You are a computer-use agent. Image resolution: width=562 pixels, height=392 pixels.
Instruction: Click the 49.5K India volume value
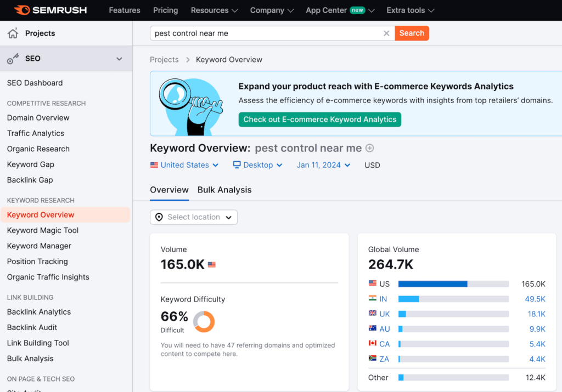535,299
